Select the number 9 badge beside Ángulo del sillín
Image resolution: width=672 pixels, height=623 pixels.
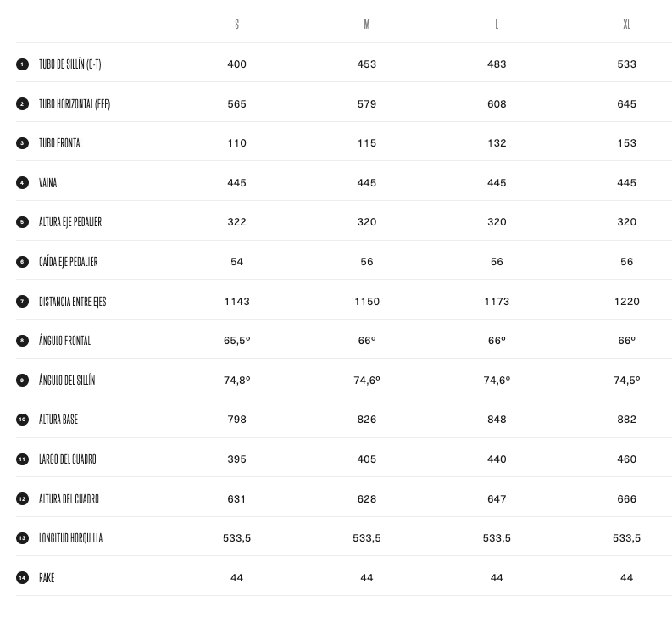(x=23, y=381)
